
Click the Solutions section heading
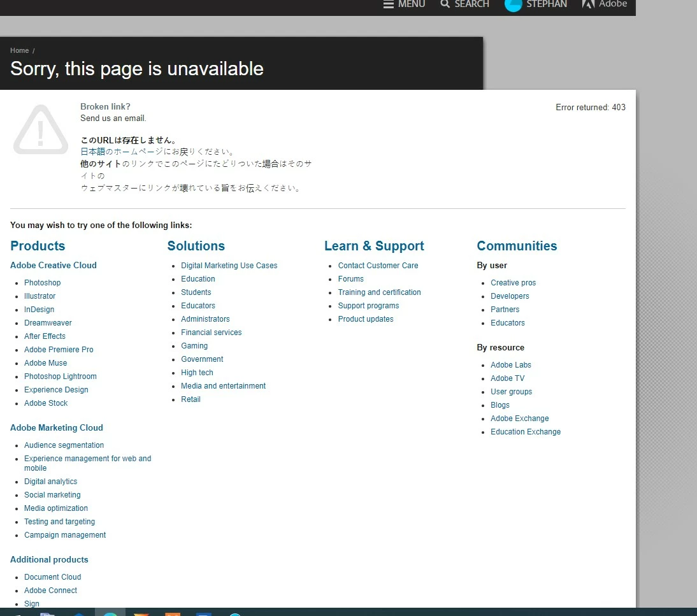pos(196,246)
